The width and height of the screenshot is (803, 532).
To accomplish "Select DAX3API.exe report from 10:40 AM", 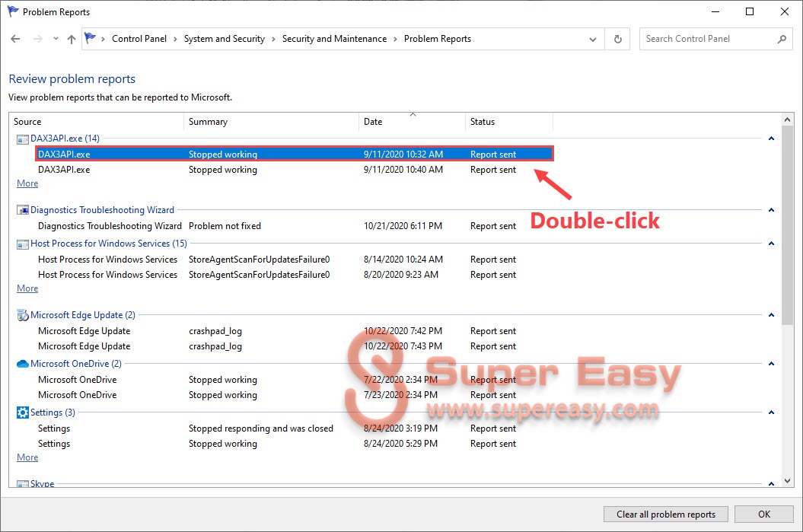I will pos(295,170).
